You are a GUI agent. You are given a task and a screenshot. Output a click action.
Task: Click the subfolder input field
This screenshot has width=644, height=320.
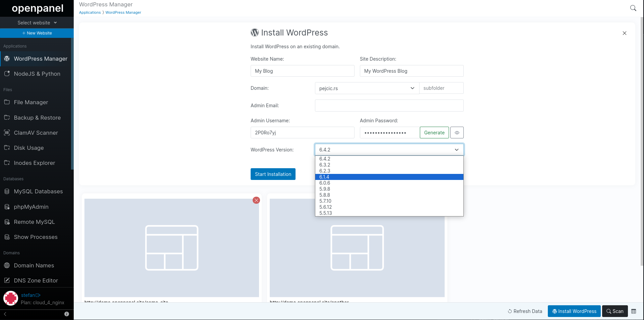441,88
